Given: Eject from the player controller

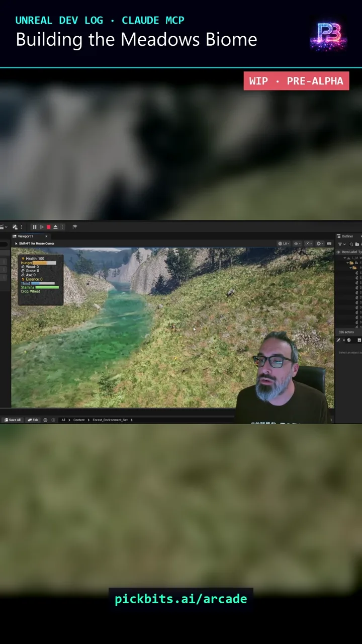Looking at the screenshot, I should tap(55, 227).
